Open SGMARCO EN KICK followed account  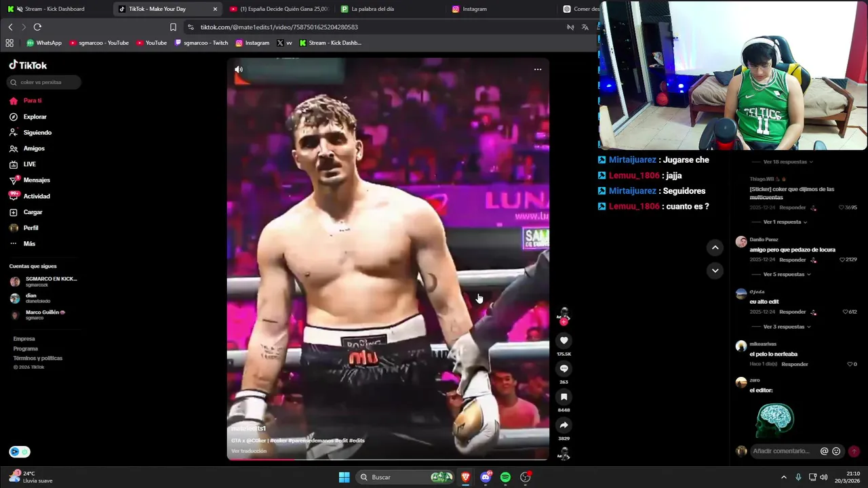point(45,281)
